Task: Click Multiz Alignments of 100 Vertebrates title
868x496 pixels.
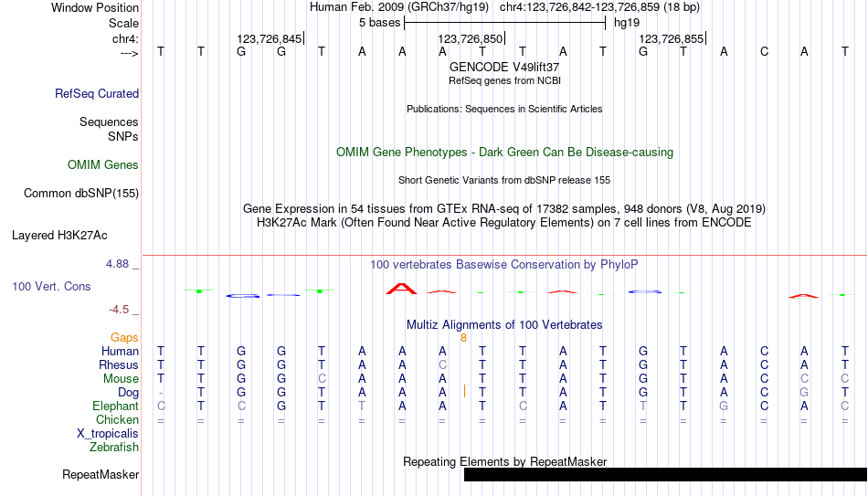Action: [x=504, y=325]
